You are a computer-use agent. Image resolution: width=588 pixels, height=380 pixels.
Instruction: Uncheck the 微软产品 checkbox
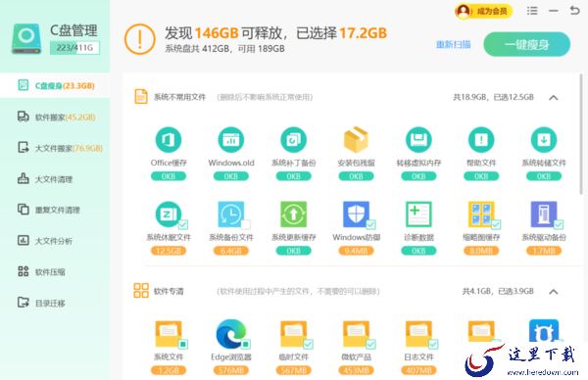click(x=370, y=344)
